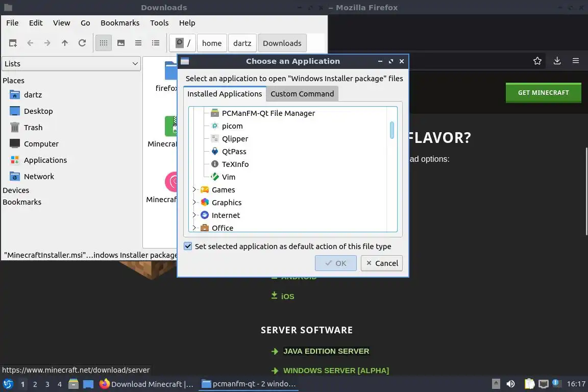Switch to the Custom Command tab

[302, 94]
